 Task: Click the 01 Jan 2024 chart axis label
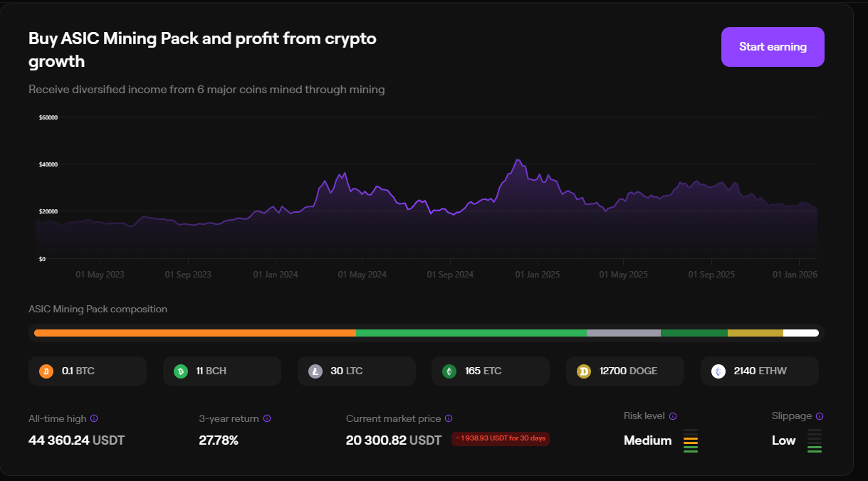[275, 275]
